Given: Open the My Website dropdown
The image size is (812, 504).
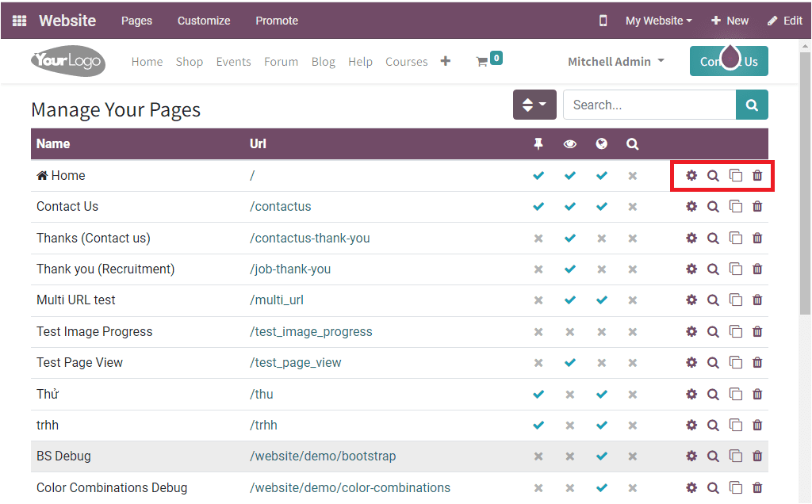Looking at the screenshot, I should (658, 21).
